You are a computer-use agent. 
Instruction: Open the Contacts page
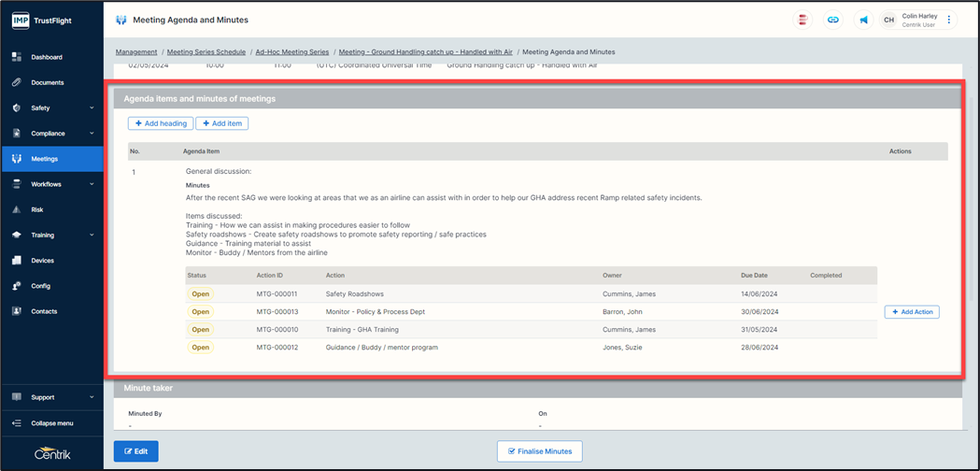[x=44, y=311]
